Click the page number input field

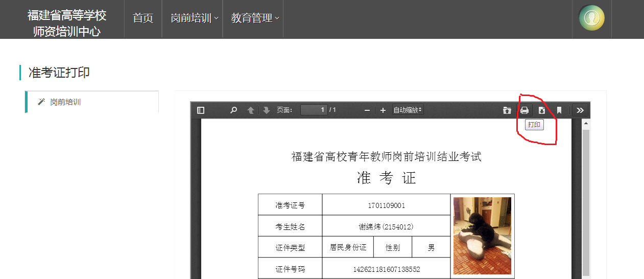314,110
